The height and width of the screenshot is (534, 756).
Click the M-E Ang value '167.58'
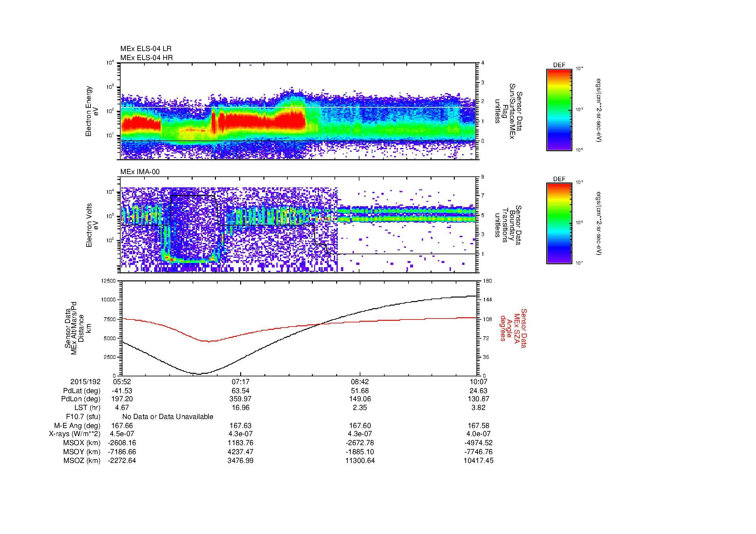click(x=478, y=426)
